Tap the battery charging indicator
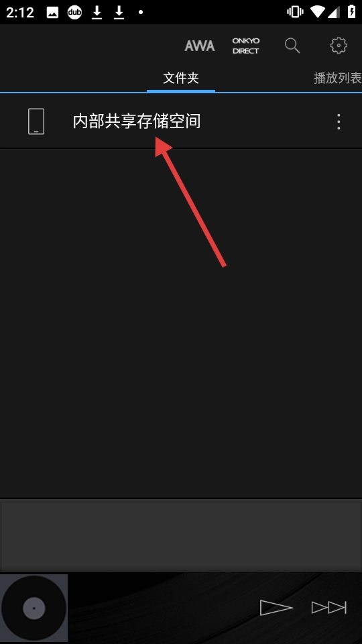362x644 pixels. [351, 12]
